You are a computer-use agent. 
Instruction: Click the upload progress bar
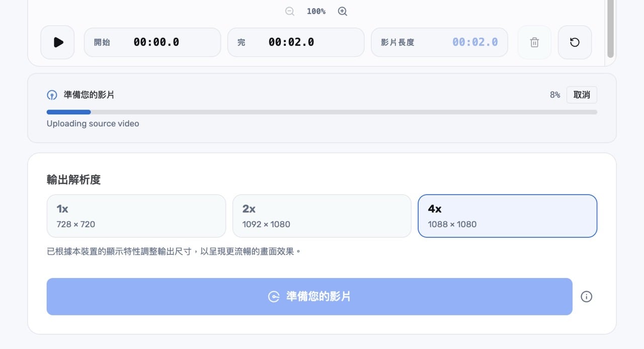322,112
